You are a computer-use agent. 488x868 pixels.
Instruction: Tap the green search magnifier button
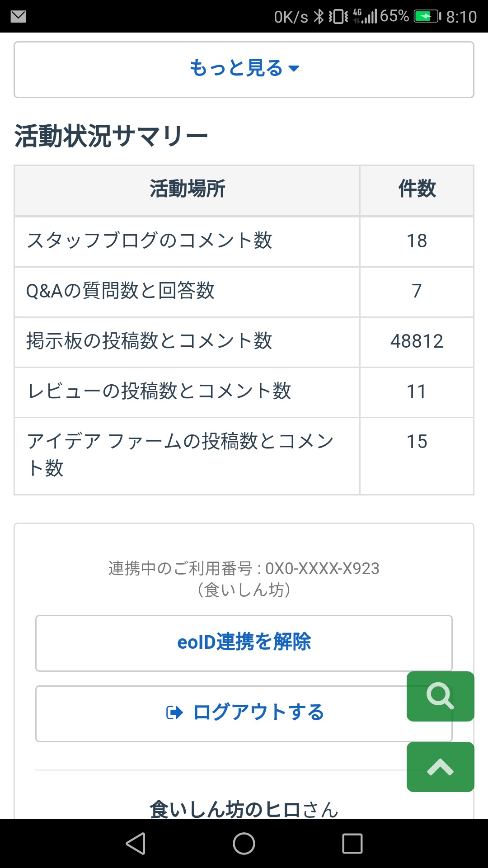(440, 696)
